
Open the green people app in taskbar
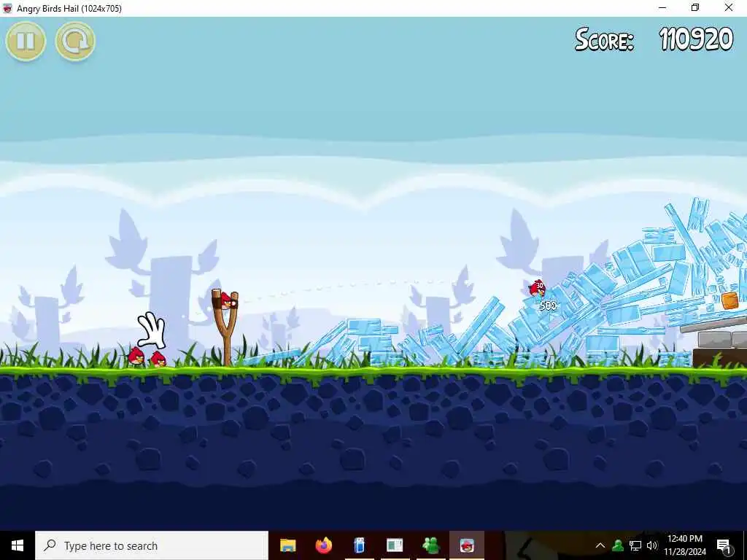click(x=430, y=545)
